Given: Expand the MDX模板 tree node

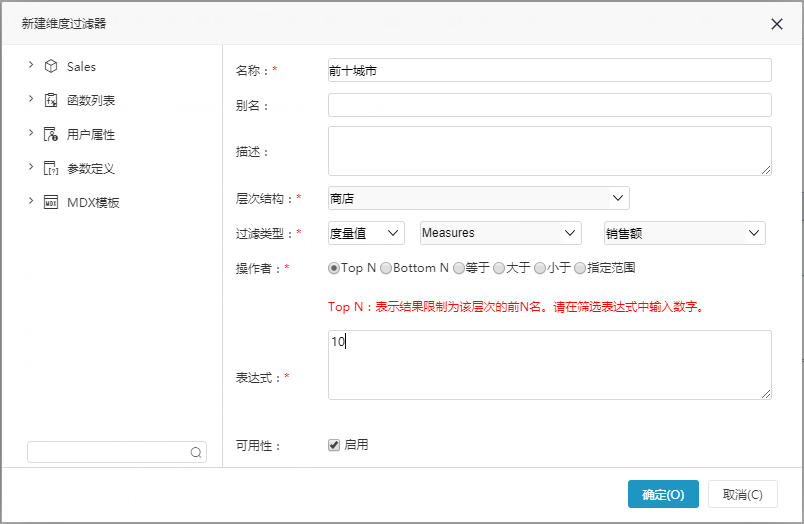Looking at the screenshot, I should 31,201.
